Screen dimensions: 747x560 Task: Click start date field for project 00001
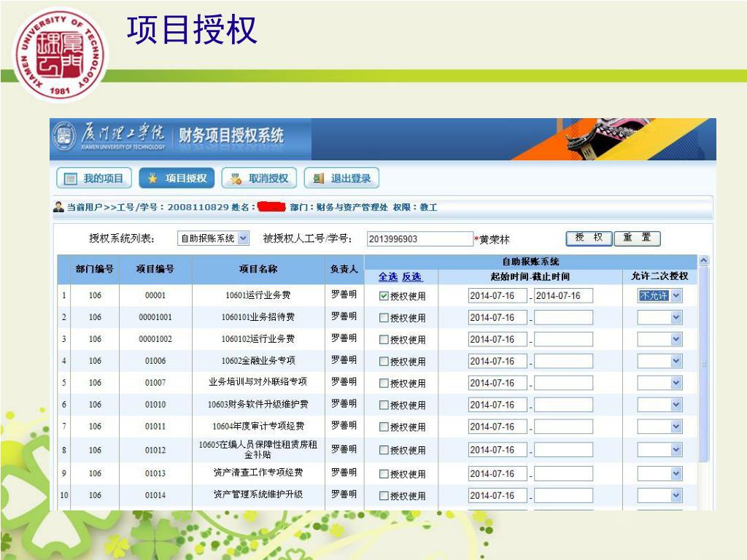tap(498, 296)
